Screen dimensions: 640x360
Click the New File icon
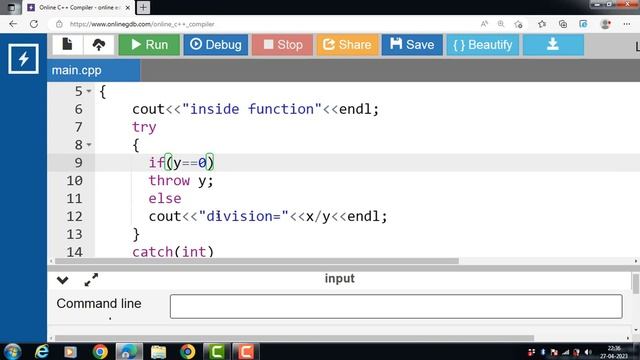click(67, 44)
